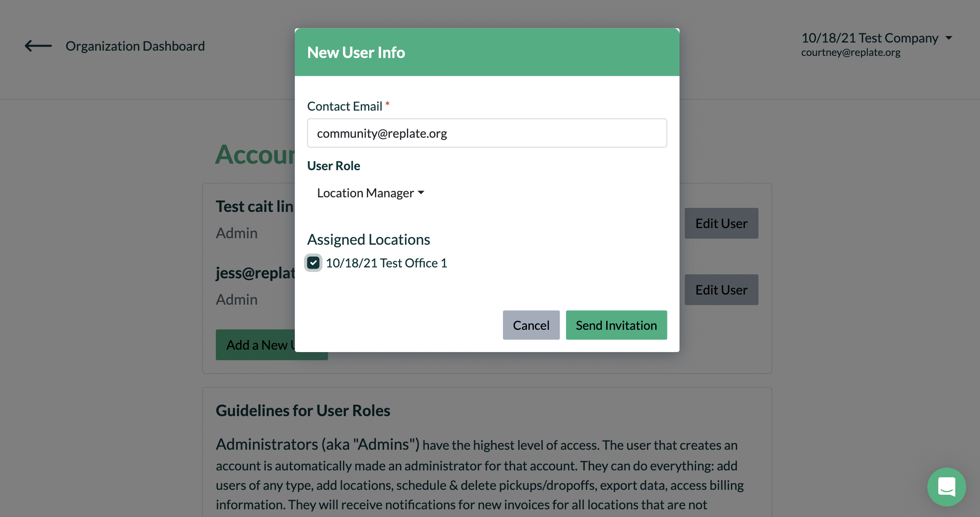Click the Assigned Locations heading
Screen dimensions: 980x517
click(369, 239)
